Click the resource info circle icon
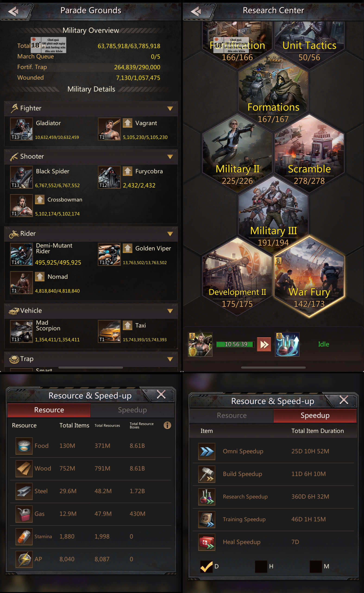 point(167,425)
